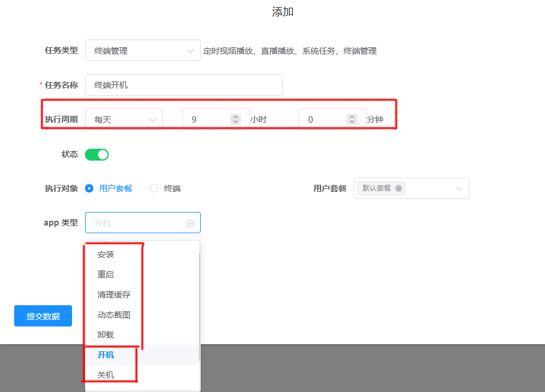This screenshot has width=545, height=392.
Task: Select the highlighted 开机 option
Action: (x=106, y=355)
